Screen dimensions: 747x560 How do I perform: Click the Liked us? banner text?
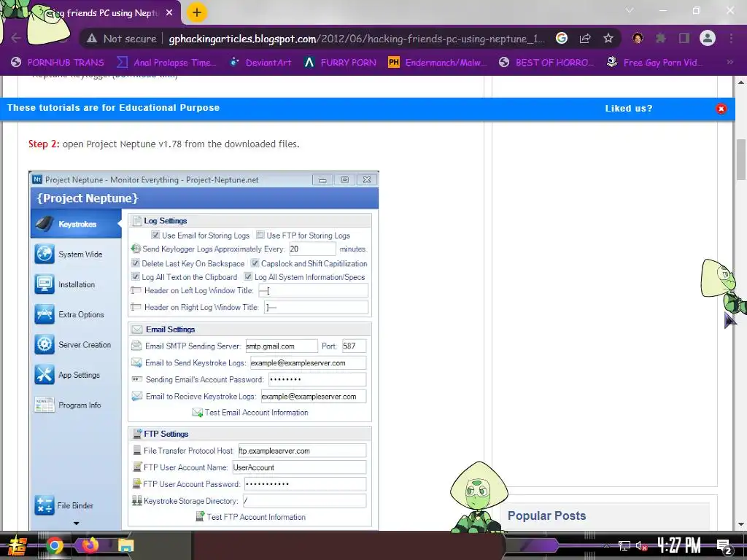click(x=628, y=109)
